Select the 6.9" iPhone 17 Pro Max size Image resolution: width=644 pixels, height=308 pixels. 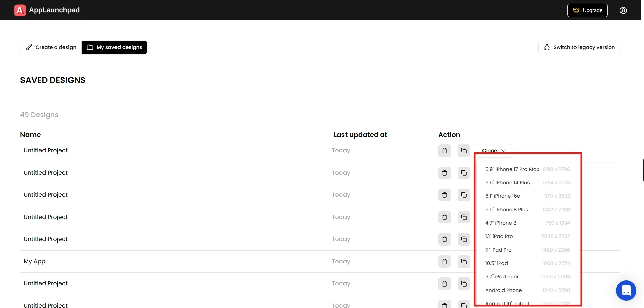512,169
